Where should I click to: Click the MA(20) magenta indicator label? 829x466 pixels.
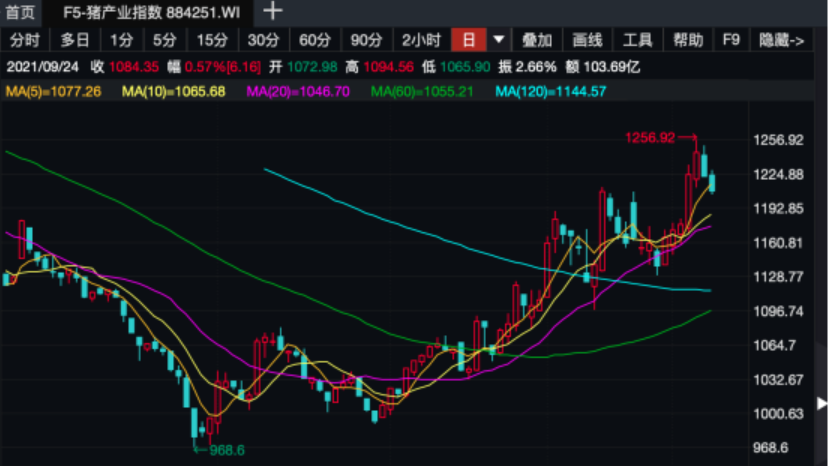tap(299, 91)
